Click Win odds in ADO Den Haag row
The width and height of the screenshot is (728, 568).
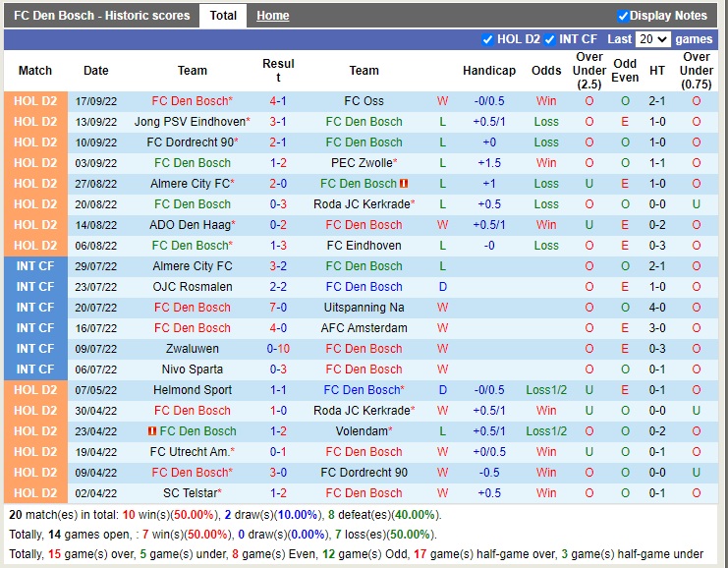click(546, 225)
